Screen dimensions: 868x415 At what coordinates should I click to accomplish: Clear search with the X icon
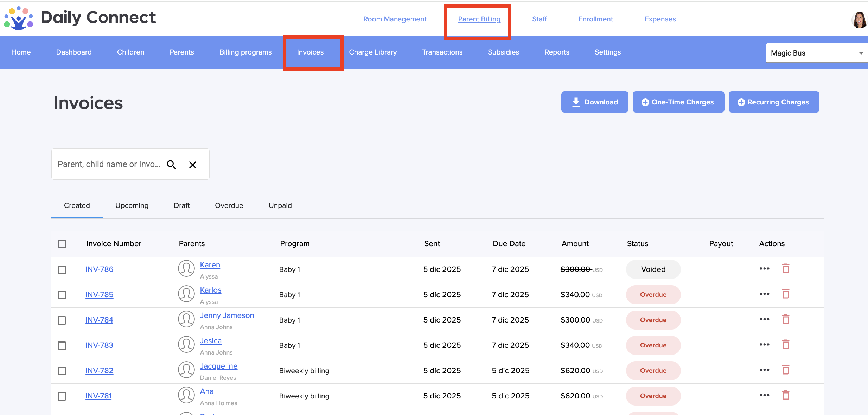click(192, 165)
